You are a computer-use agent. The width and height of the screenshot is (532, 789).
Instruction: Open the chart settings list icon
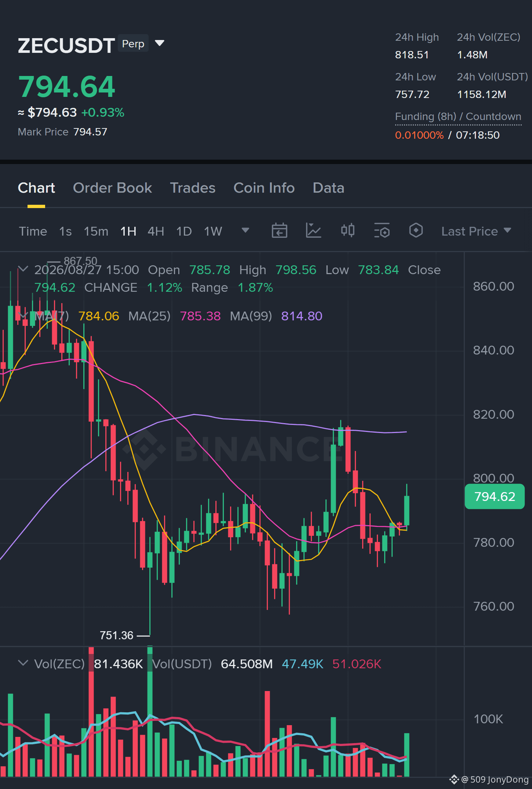pyautogui.click(x=382, y=231)
